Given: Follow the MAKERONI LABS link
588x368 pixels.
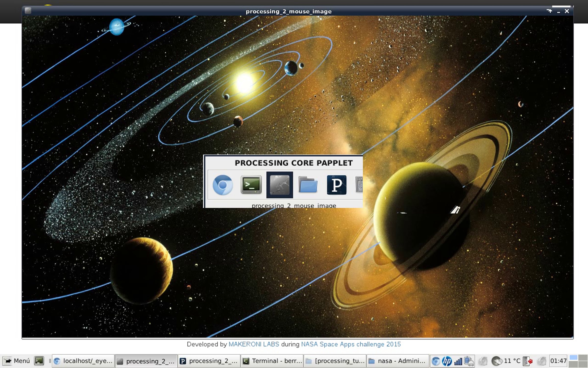Looking at the screenshot, I should point(254,344).
